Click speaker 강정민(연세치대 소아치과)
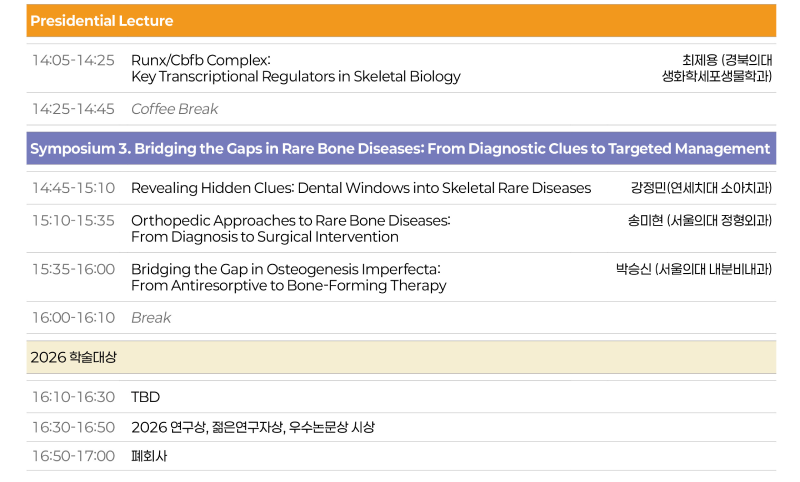The height and width of the screenshot is (482, 800). click(x=701, y=188)
